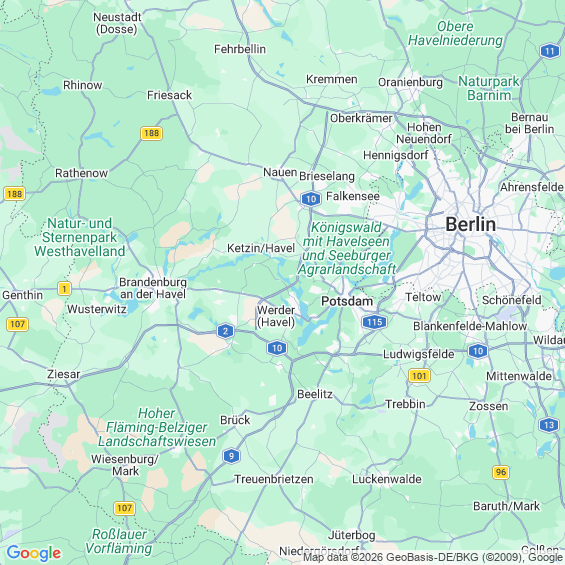Select Natur- und Sternenpark Westhavelland label
Screen dimensions: 565x565
[x=80, y=237]
